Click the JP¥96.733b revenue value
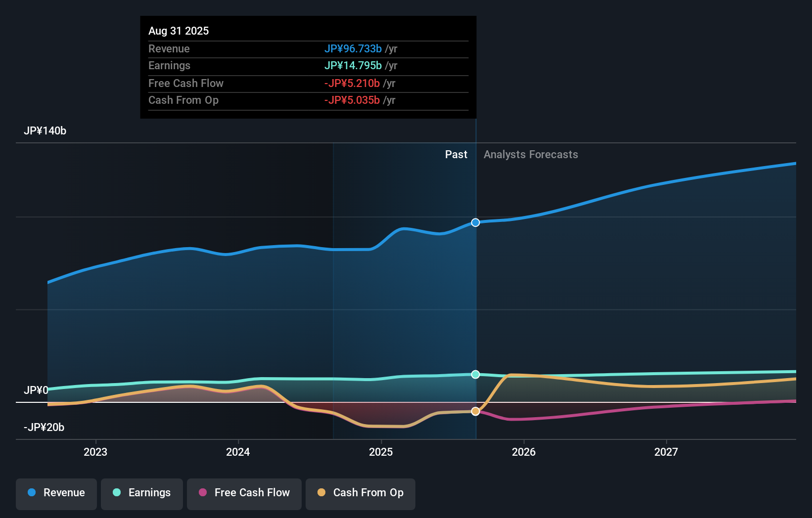This screenshot has height=518, width=812. point(353,48)
